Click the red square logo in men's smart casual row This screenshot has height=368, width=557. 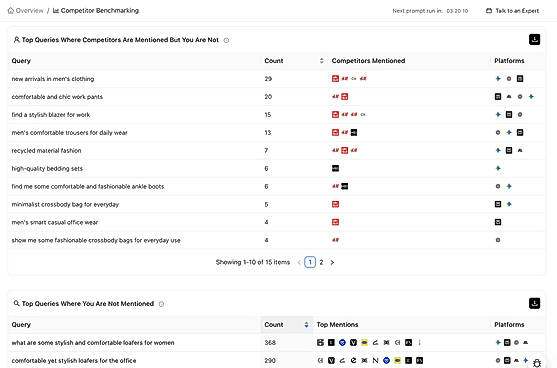coord(335,222)
